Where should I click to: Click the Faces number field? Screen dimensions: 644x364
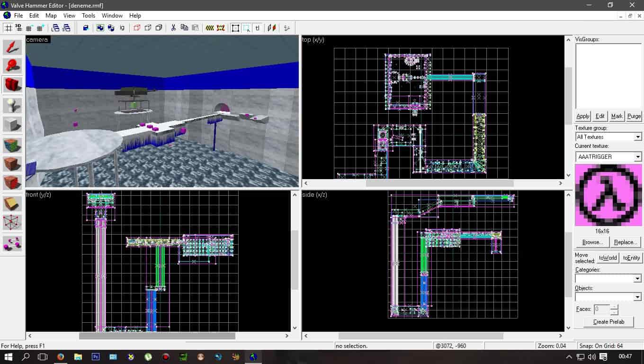602,309
